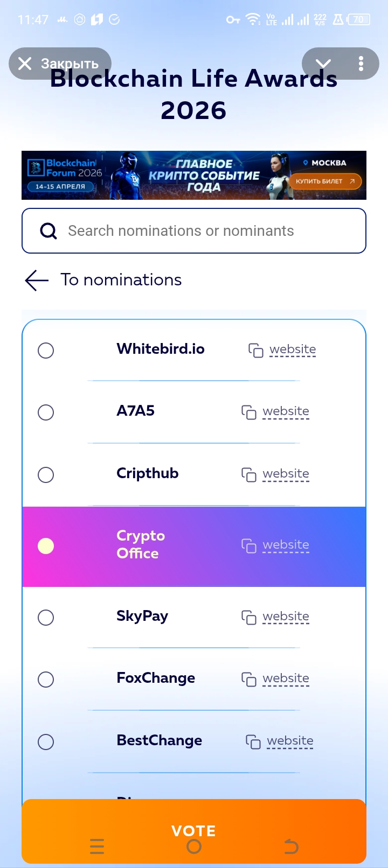Click the copy icon next to Whitebird.io
Image resolution: width=388 pixels, height=868 pixels.
255,351
